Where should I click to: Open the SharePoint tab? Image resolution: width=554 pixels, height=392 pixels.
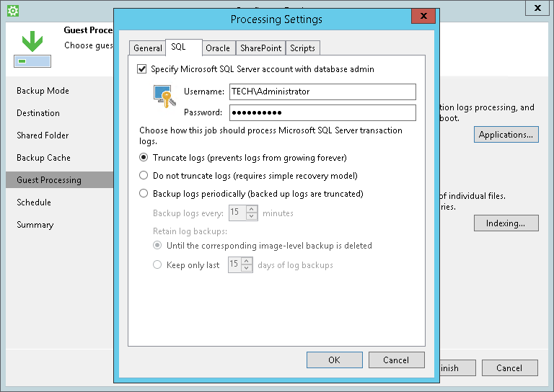tap(260, 48)
